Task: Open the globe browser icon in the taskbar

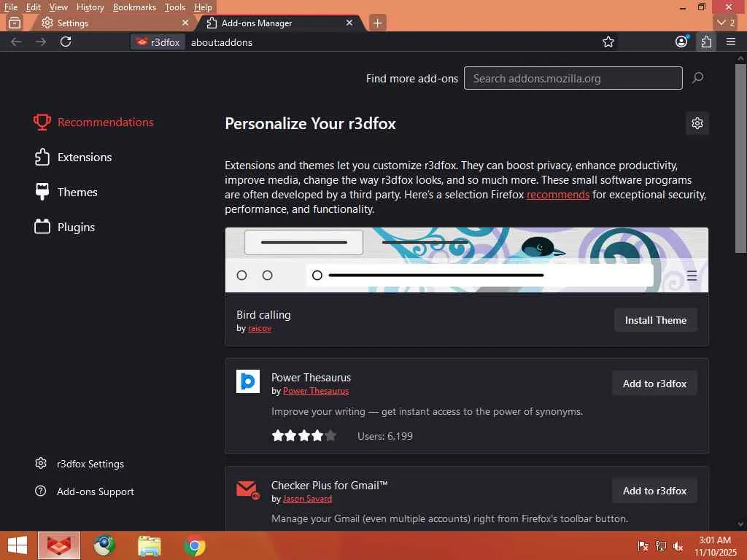Action: pyautogui.click(x=104, y=545)
